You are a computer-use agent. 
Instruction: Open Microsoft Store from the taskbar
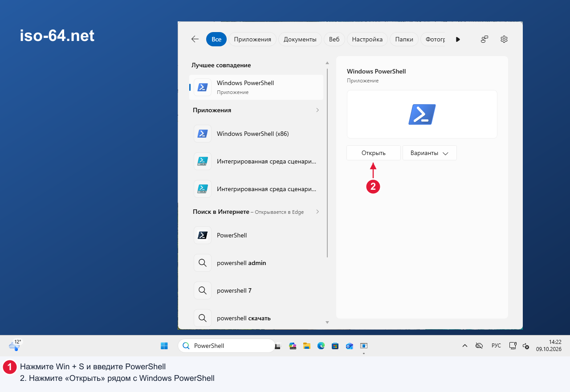(335, 346)
